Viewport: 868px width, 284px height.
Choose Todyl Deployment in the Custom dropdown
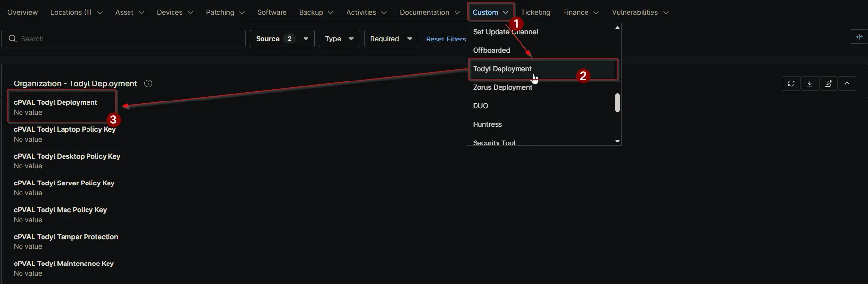click(x=541, y=69)
